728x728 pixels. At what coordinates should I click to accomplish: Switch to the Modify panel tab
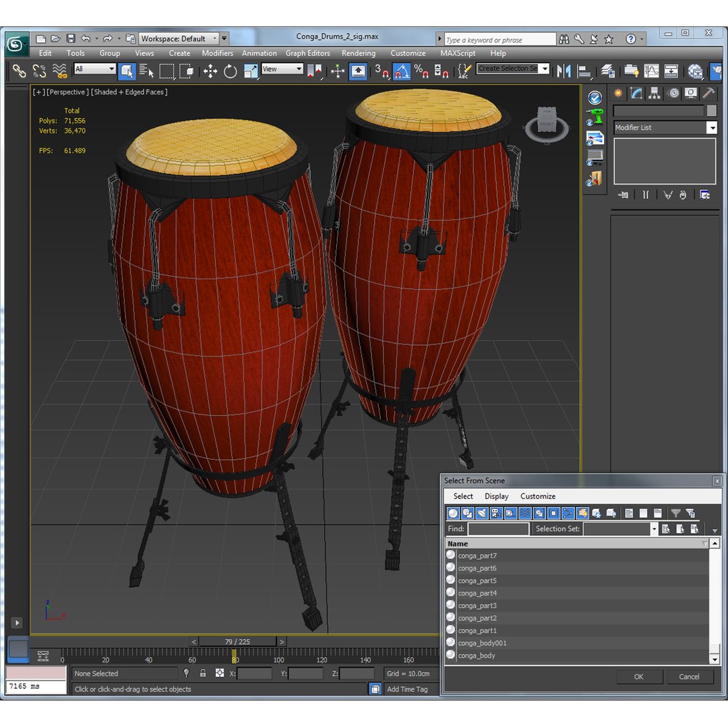tap(636, 93)
